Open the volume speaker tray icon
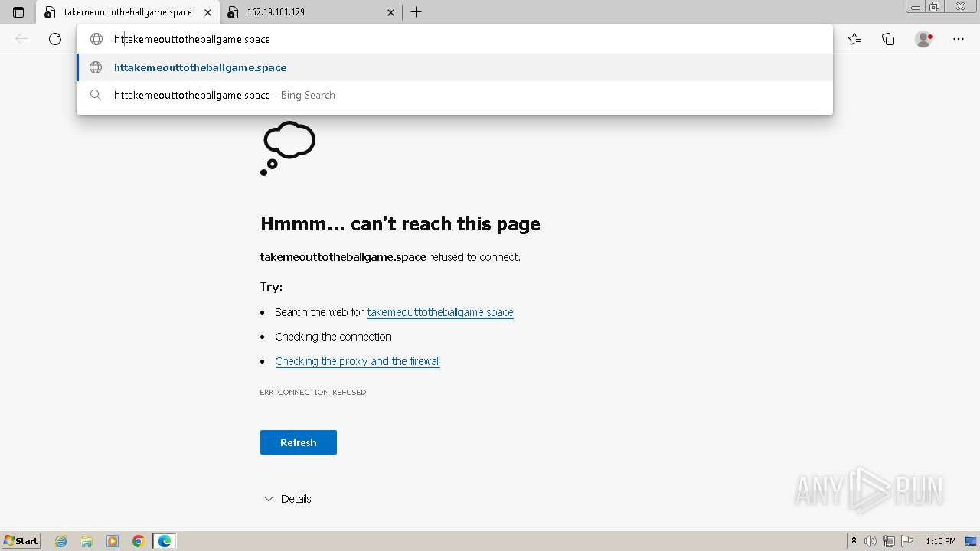 pyautogui.click(x=871, y=541)
